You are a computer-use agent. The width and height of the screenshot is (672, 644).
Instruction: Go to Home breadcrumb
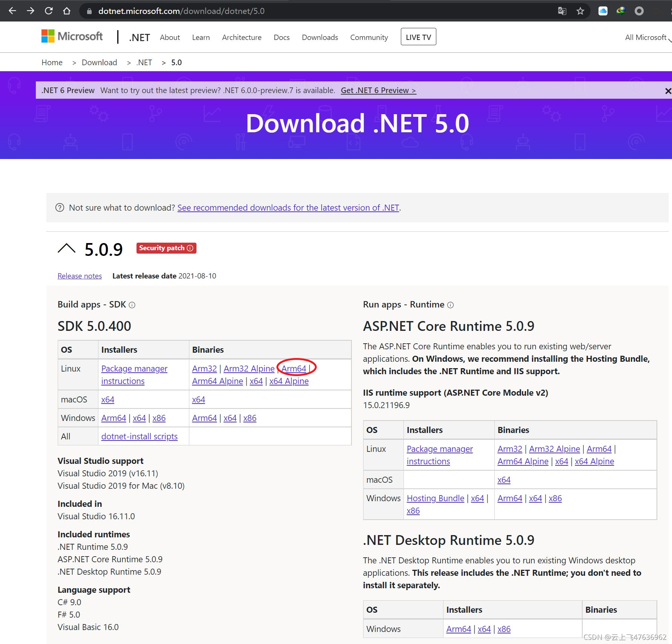pos(52,63)
